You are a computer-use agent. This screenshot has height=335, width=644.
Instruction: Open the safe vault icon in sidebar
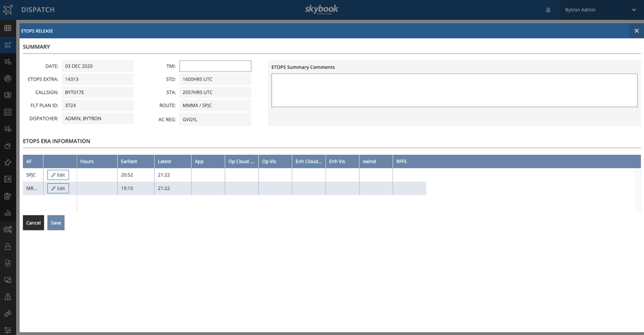8,179
